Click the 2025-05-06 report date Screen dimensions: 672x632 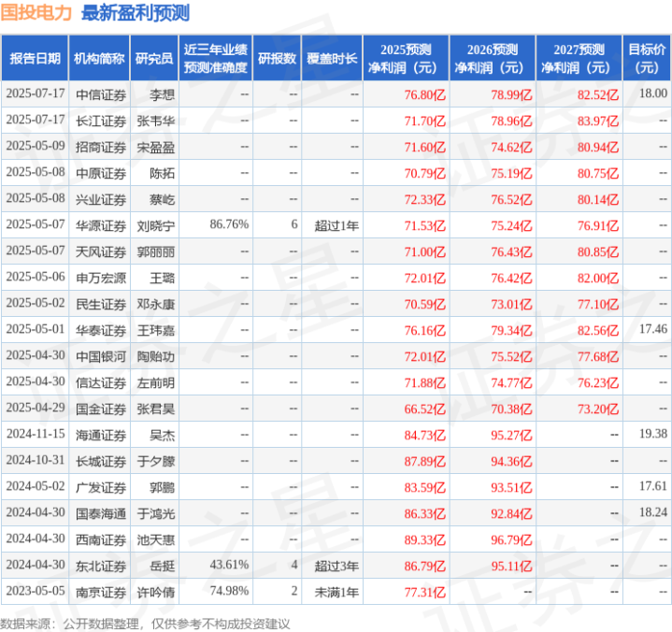tap(36, 277)
